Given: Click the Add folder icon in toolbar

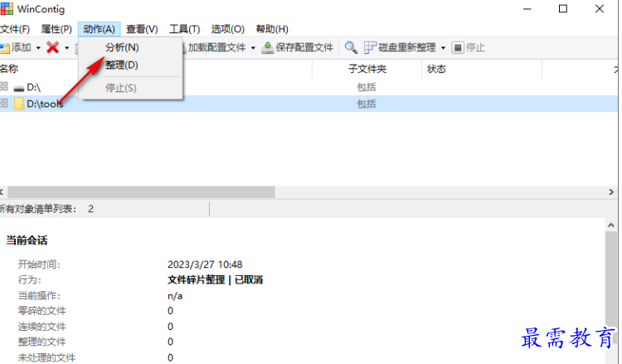Looking at the screenshot, I should point(5,48).
